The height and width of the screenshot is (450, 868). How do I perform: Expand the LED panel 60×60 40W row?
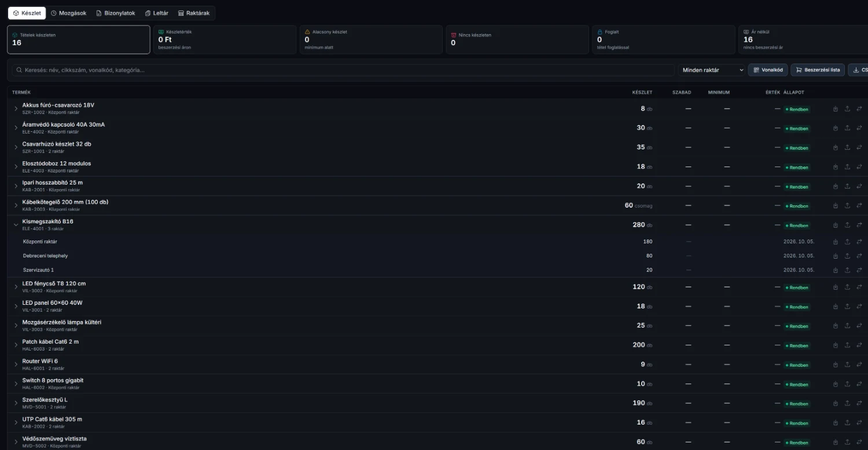coord(16,307)
